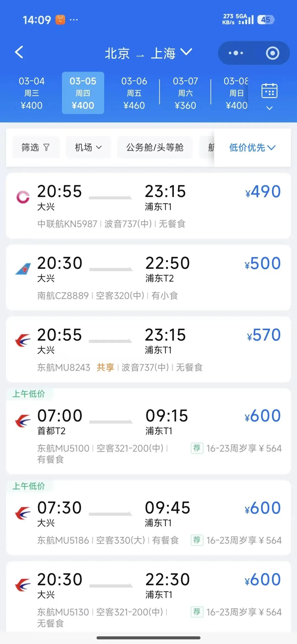Tap the 荐 badge on flight MU5100
297x644 pixels.
(197, 448)
